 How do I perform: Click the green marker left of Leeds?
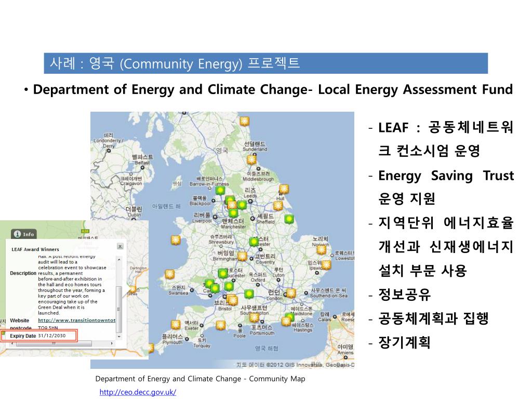[242, 205]
